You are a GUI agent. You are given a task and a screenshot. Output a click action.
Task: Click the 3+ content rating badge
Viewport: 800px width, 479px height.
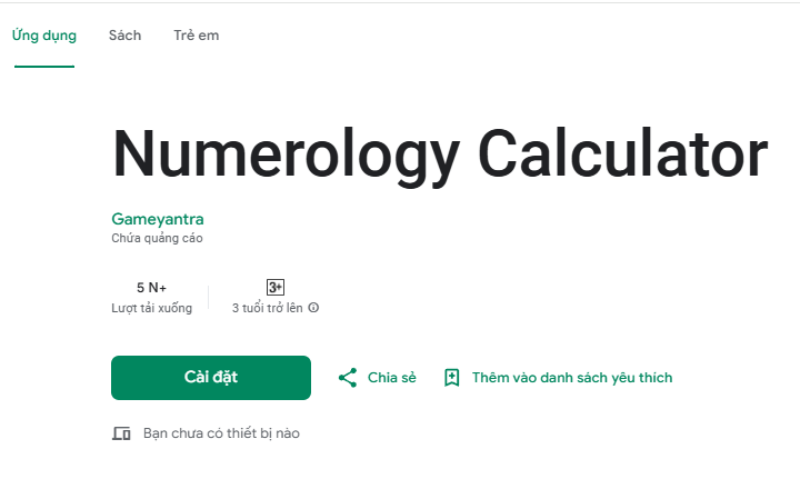coord(275,287)
